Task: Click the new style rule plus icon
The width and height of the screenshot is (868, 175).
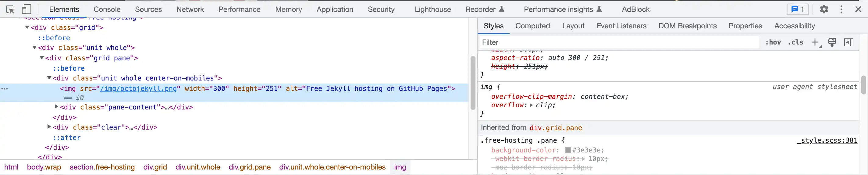Action: [815, 42]
